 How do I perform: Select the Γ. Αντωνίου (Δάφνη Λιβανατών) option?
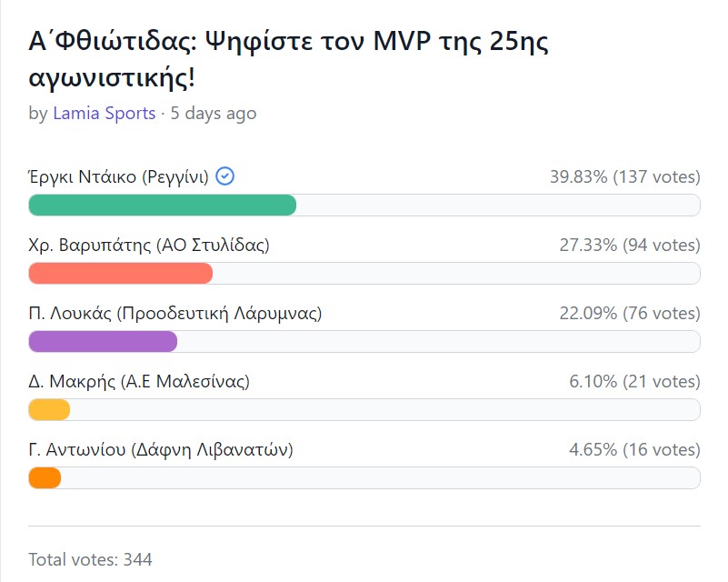(x=161, y=450)
